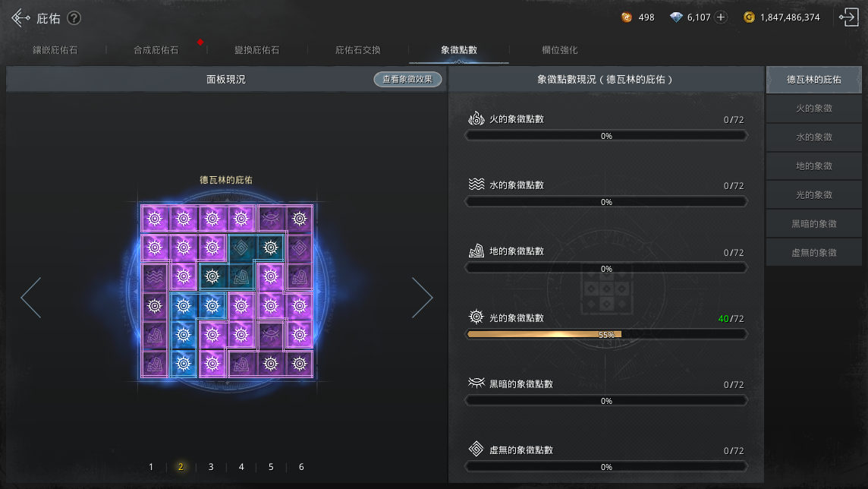
Task: Open the help question mark icon
Action: click(74, 18)
